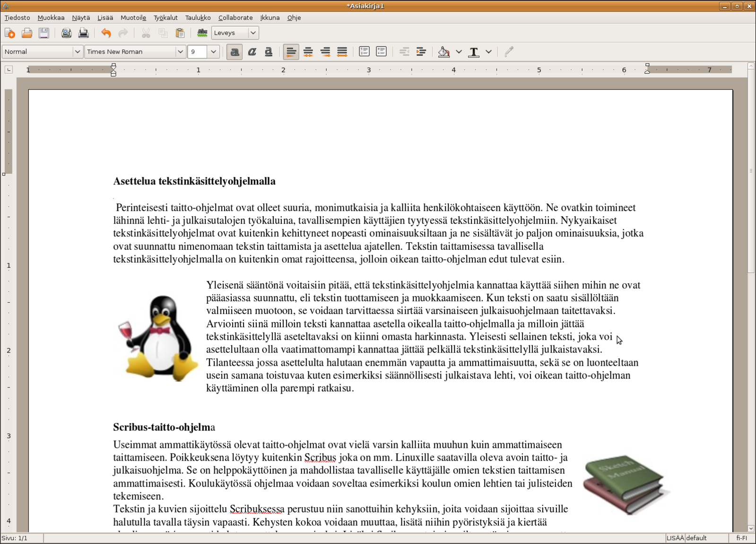Image resolution: width=756 pixels, height=544 pixels.
Task: Toggle bold formatting
Action: tap(235, 52)
